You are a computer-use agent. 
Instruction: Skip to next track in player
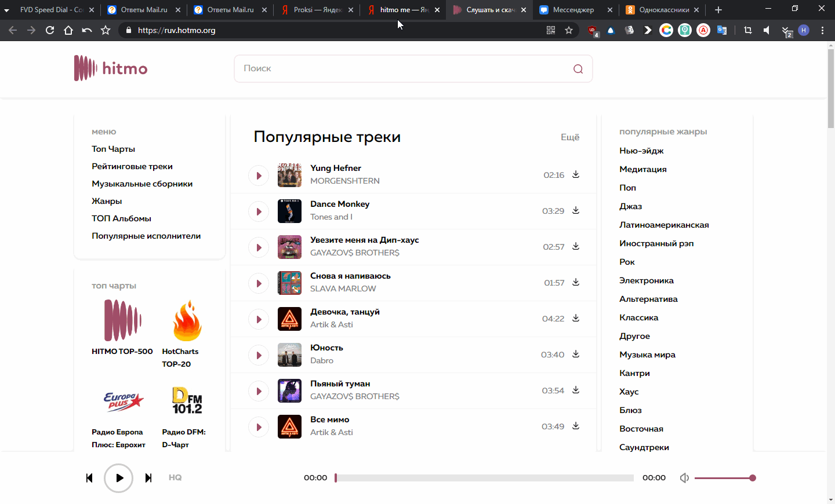(148, 478)
